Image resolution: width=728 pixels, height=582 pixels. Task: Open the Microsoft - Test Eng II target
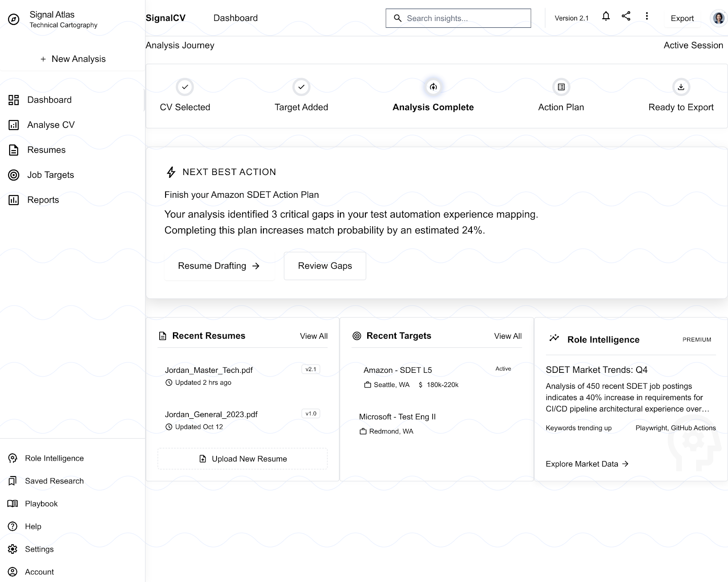437,424
